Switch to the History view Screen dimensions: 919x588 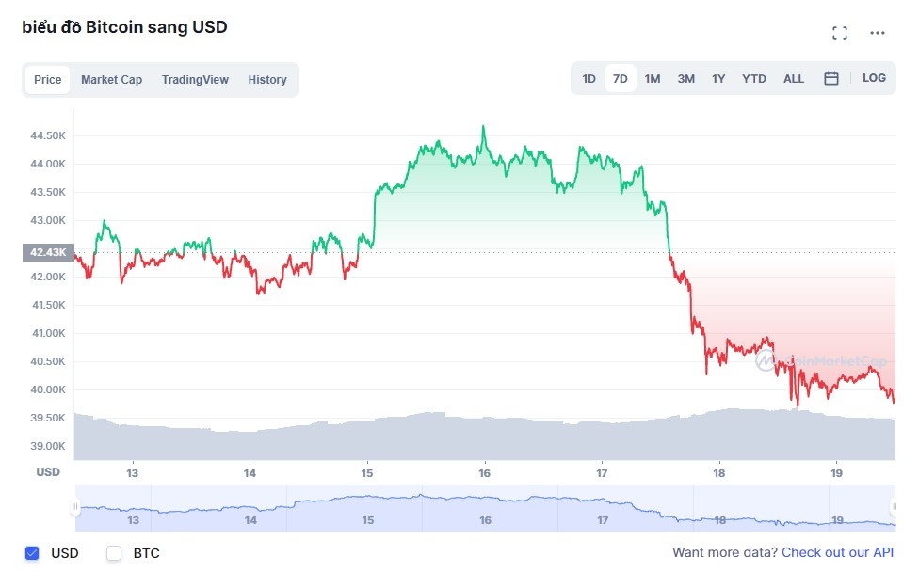tap(267, 80)
